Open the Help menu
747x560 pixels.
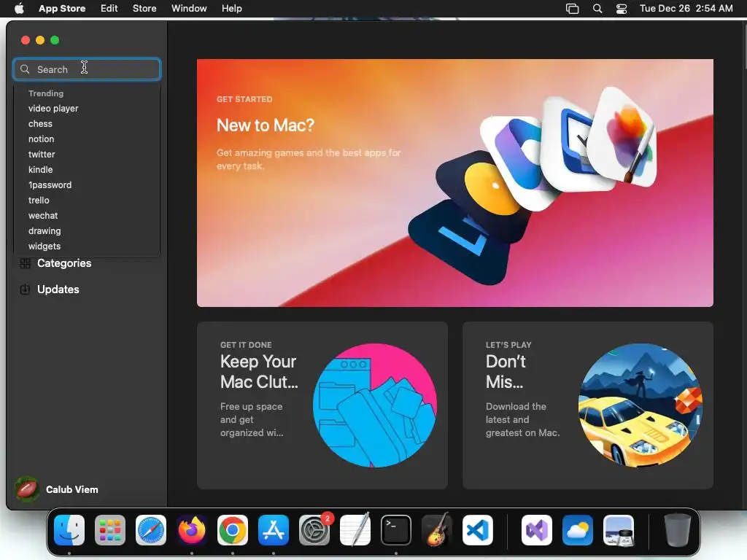(231, 8)
